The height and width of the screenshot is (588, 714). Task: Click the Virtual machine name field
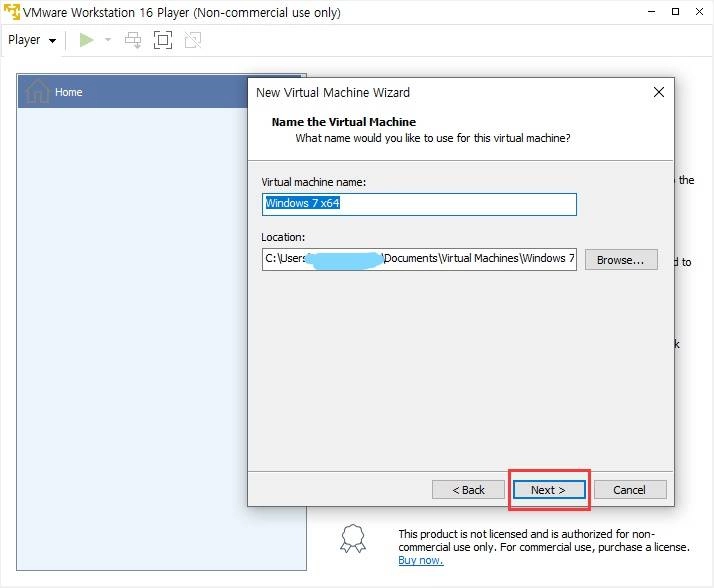pyautogui.click(x=419, y=204)
